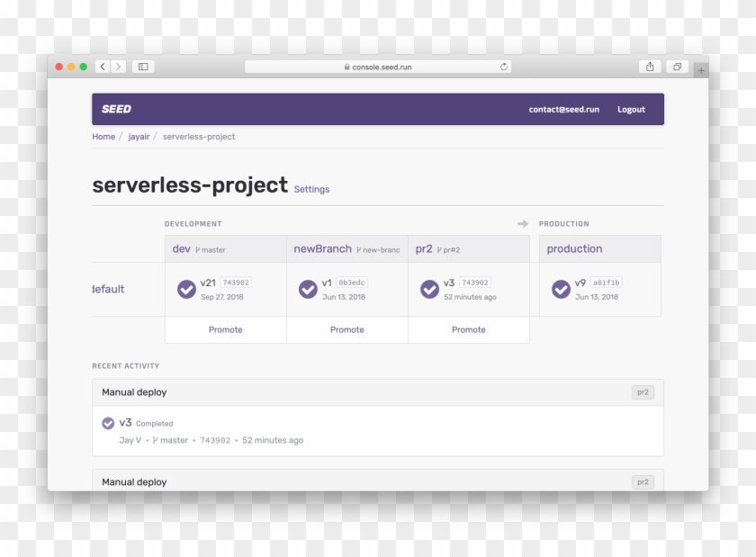Click the production v9 checkmark icon

coord(561,289)
